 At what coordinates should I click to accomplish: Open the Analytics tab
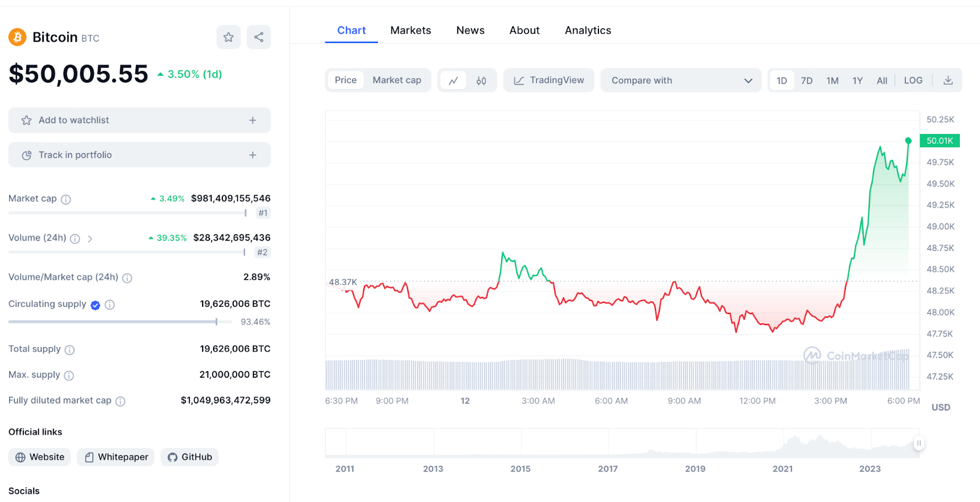pyautogui.click(x=588, y=31)
